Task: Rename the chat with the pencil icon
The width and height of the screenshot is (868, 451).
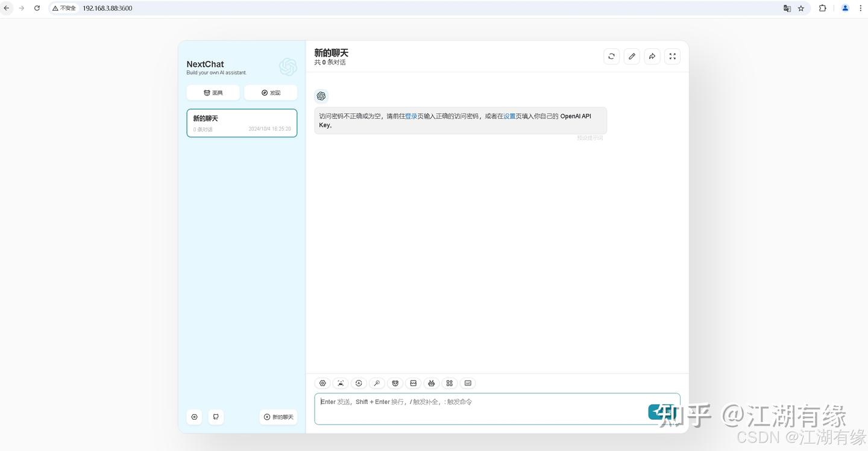Action: pos(631,56)
